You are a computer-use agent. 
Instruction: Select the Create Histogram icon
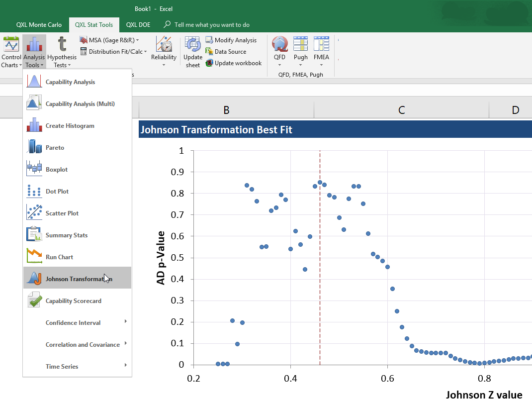[34, 125]
